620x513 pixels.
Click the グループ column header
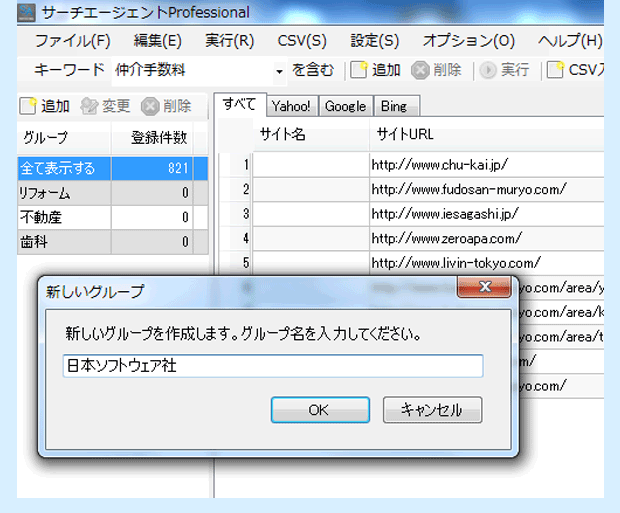[x=64, y=138]
